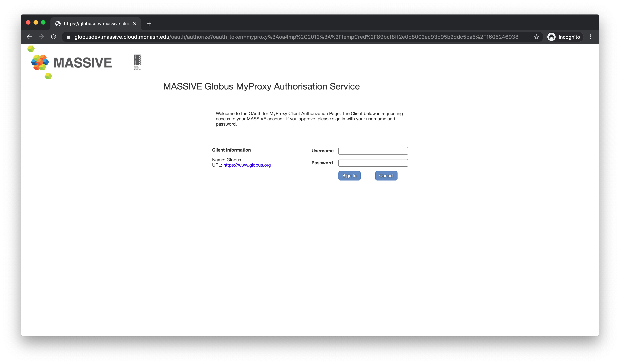Click the Cancel button
Image resolution: width=620 pixels, height=364 pixels.
(x=386, y=176)
